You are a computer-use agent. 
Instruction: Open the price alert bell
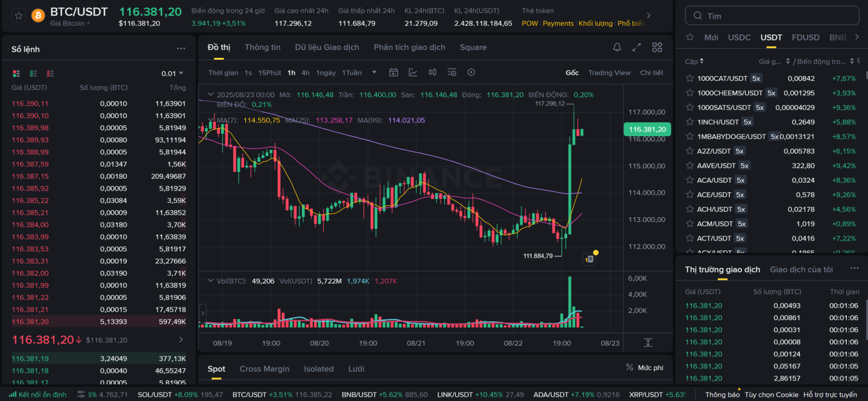617,47
